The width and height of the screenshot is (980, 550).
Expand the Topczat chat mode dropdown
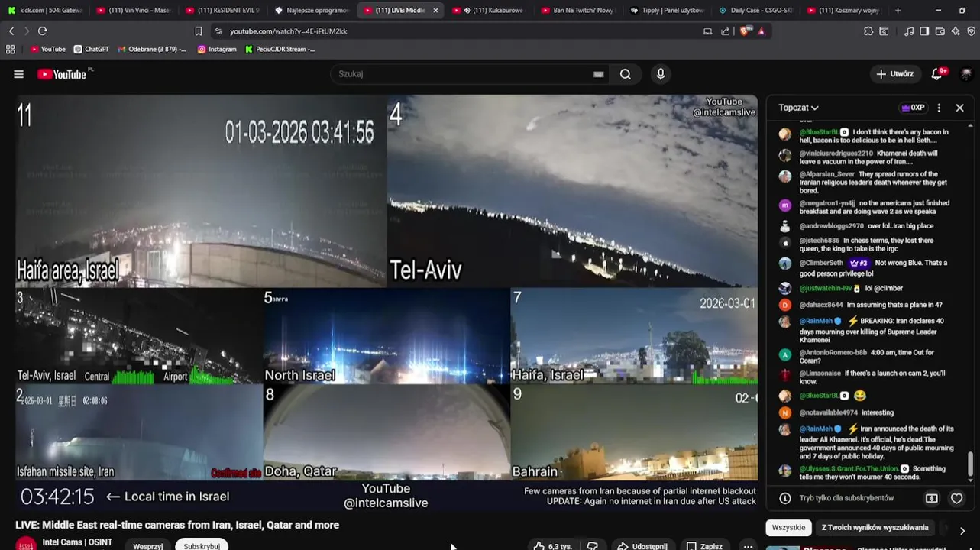pyautogui.click(x=798, y=108)
